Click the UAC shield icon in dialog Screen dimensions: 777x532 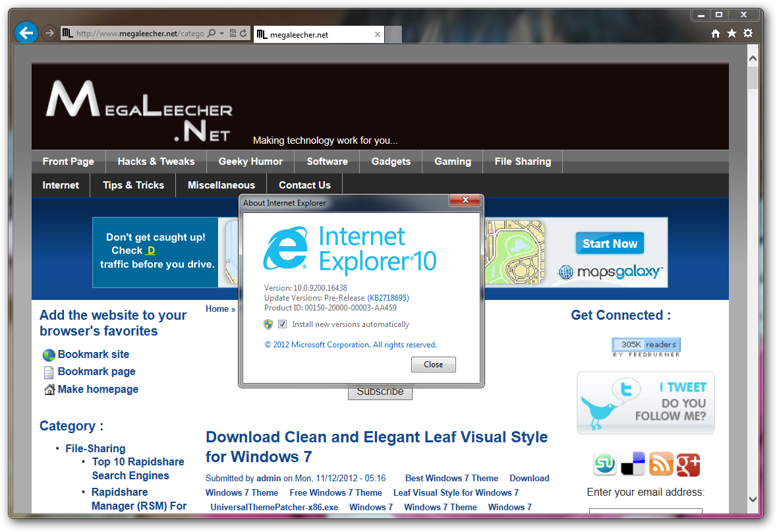click(x=268, y=324)
